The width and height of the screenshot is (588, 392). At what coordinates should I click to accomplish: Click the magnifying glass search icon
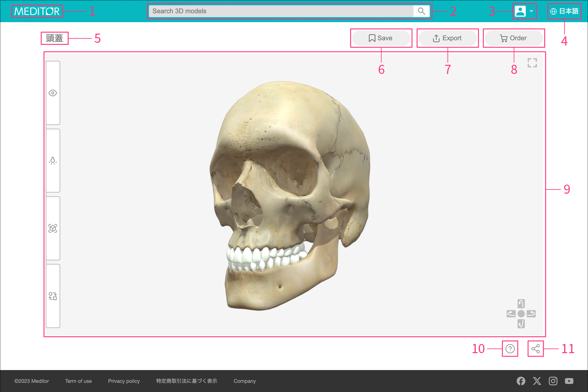[421, 11]
